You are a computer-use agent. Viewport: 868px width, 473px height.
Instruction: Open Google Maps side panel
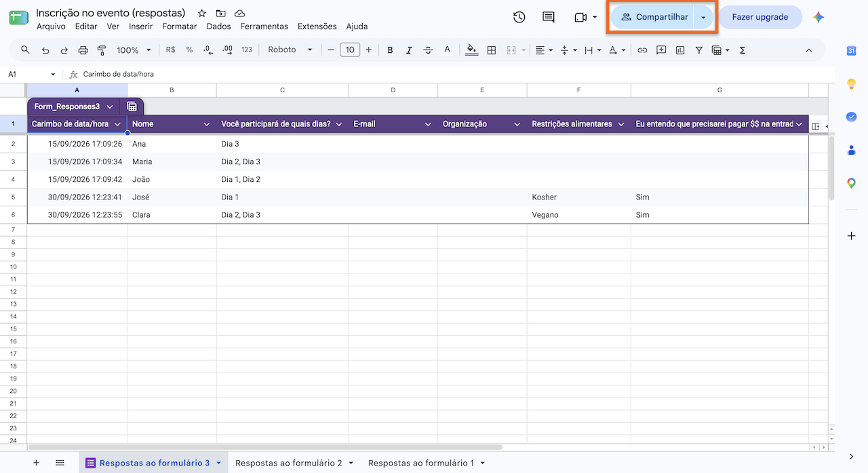click(x=852, y=183)
